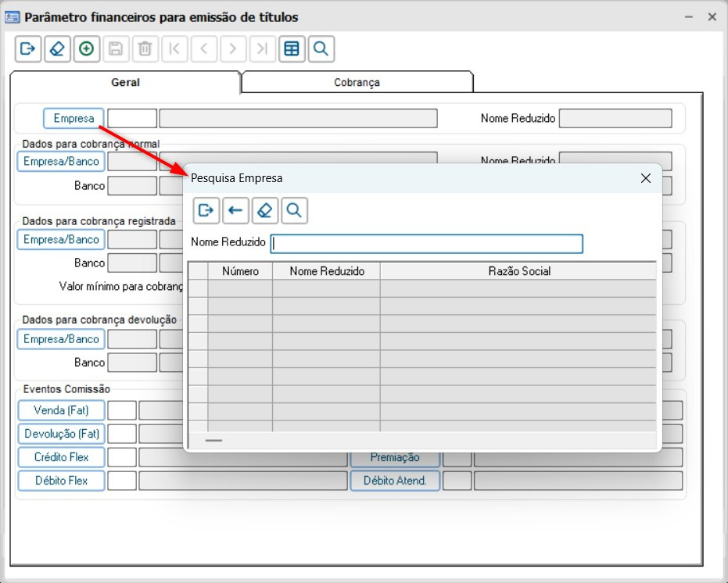Click the Débito Atend. button
Image resolution: width=728 pixels, height=583 pixels.
pos(395,481)
